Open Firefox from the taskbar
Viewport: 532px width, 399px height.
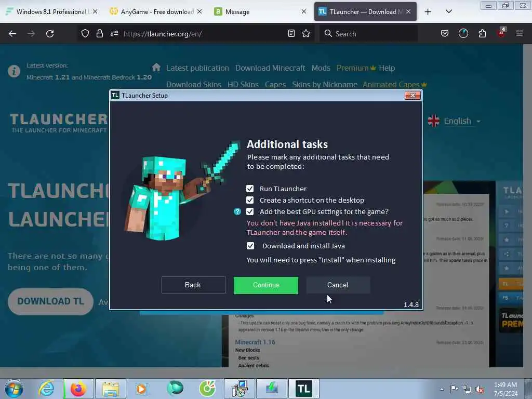[x=78, y=389]
